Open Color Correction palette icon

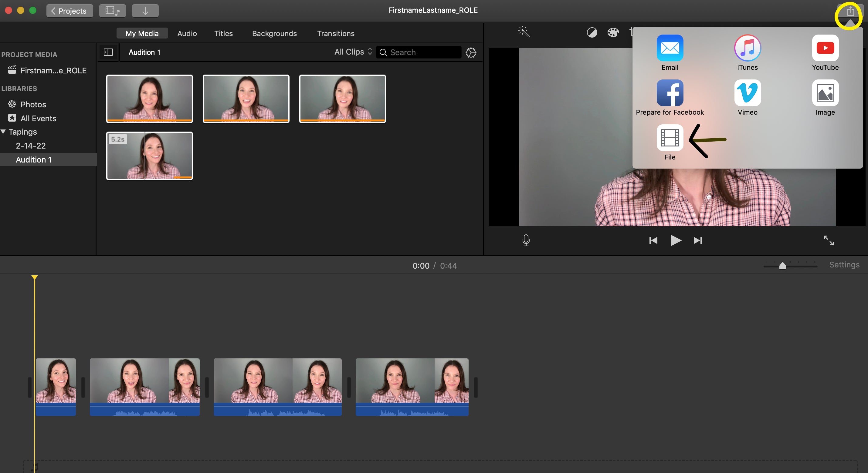pos(613,33)
